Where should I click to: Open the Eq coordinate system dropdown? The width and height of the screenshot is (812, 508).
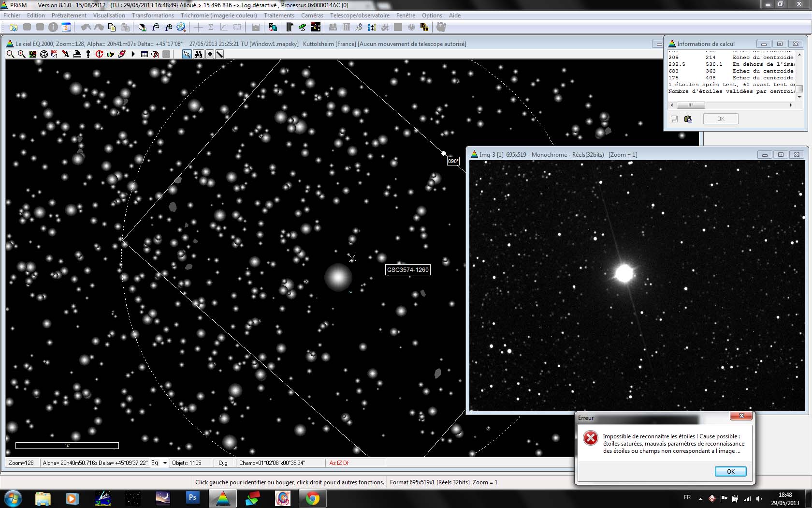pyautogui.click(x=164, y=463)
